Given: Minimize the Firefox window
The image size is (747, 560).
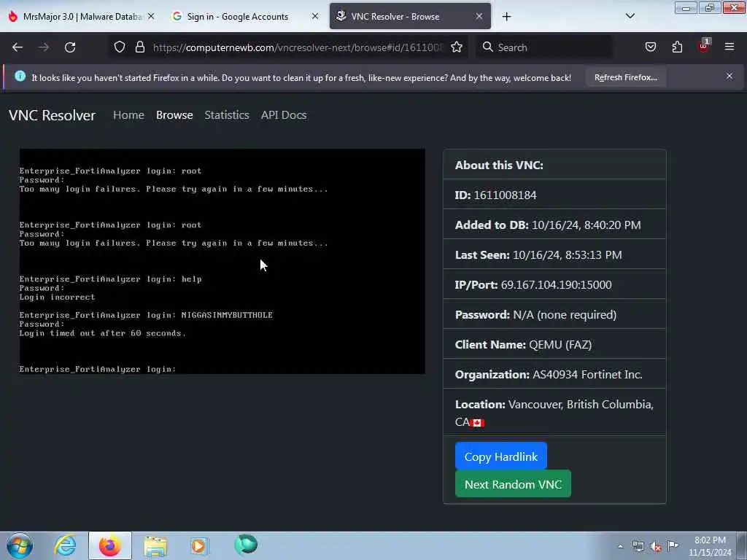Looking at the screenshot, I should tap(686, 7).
